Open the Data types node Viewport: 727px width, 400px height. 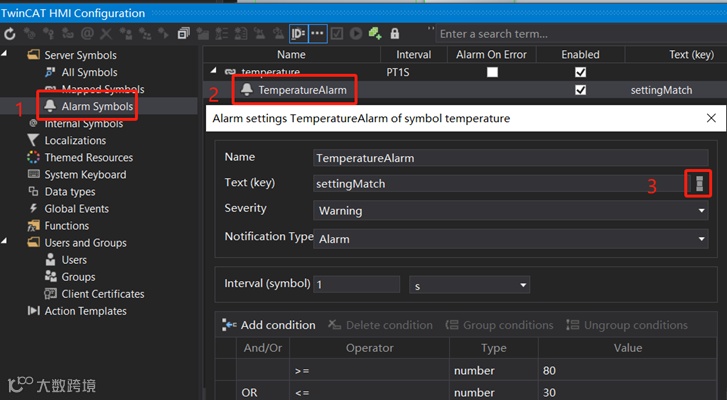click(x=70, y=192)
